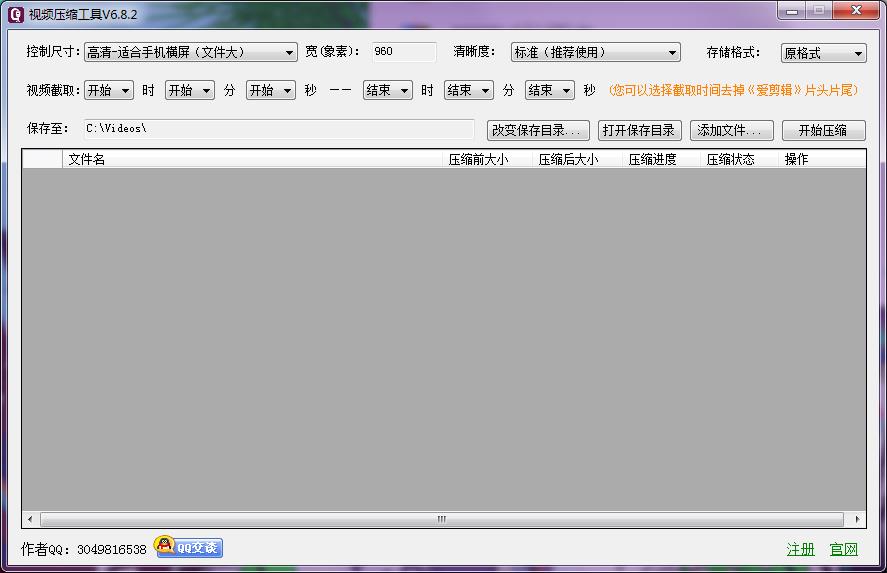Open the 存储格式 format dropdown
887x573 pixels.
tap(823, 53)
